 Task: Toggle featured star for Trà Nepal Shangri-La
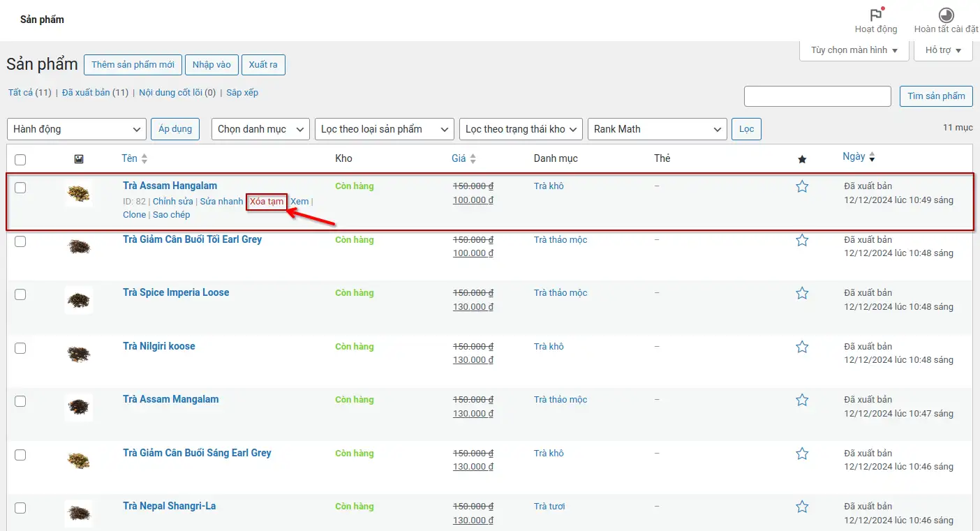(802, 507)
